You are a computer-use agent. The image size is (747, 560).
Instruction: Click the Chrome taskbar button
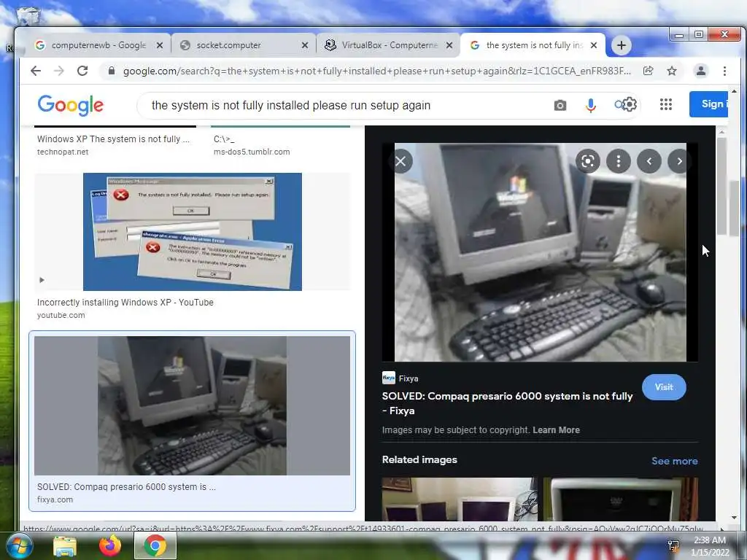point(155,545)
